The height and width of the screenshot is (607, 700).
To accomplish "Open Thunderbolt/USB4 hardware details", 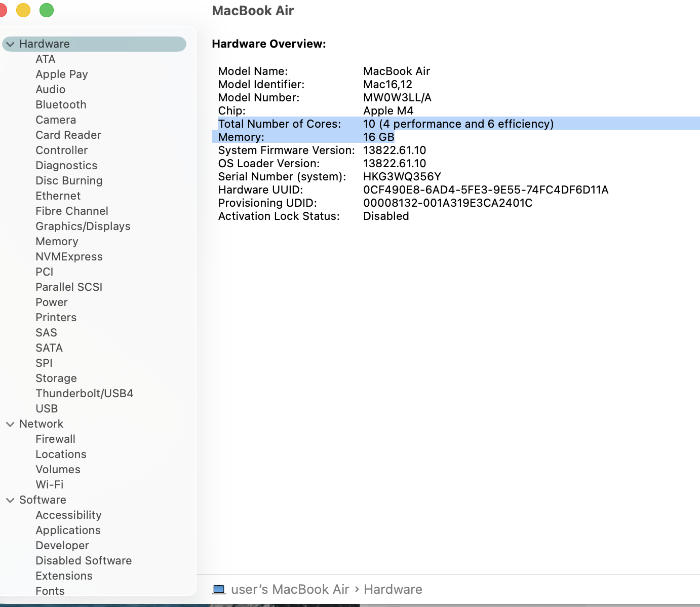I will [x=84, y=393].
